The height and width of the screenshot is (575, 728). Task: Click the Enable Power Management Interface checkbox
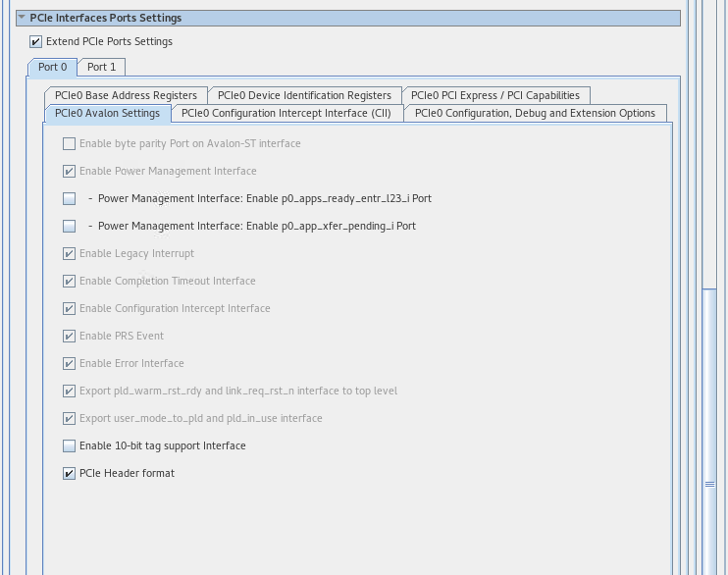click(x=70, y=172)
